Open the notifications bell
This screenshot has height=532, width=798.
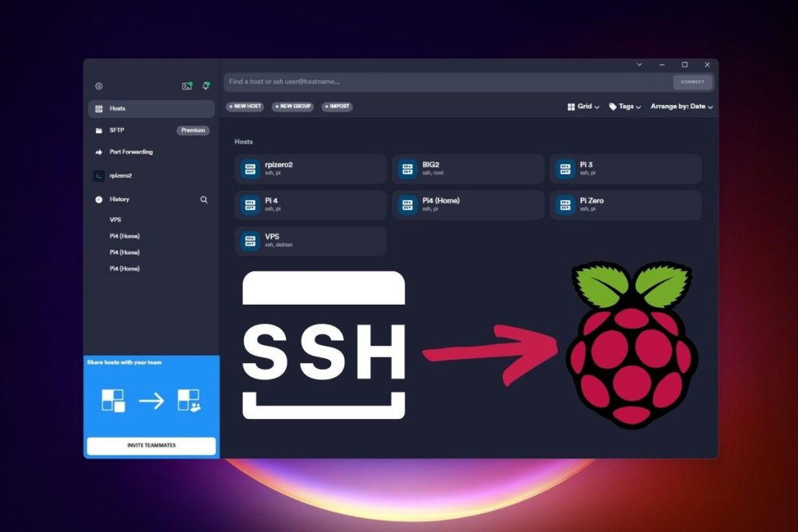(206, 86)
